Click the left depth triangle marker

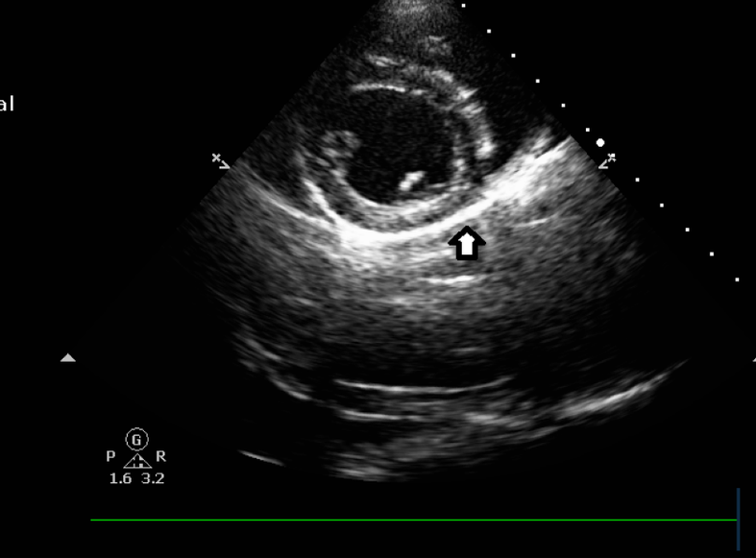[x=68, y=357]
